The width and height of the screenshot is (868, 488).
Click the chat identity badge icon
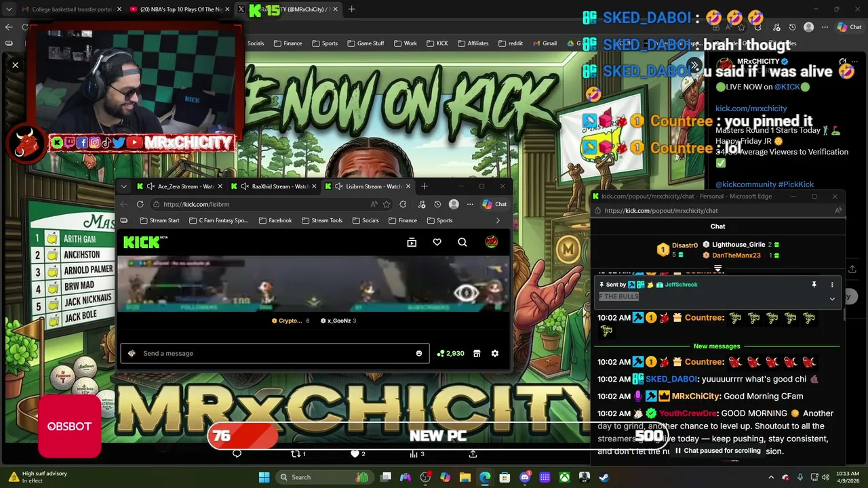click(132, 353)
